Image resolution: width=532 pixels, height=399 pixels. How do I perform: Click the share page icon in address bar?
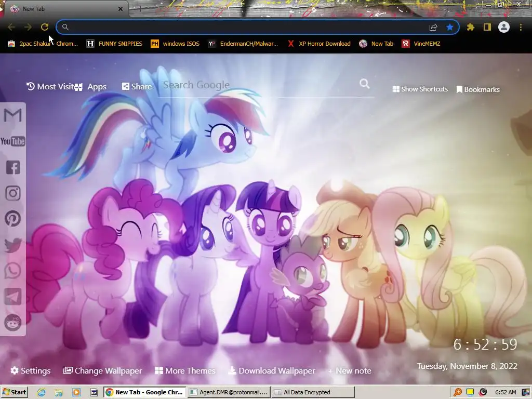click(x=433, y=27)
